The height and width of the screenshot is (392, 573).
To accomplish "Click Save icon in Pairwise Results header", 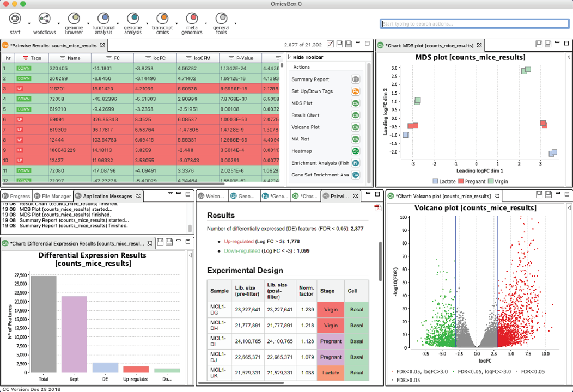I will click(x=339, y=44).
